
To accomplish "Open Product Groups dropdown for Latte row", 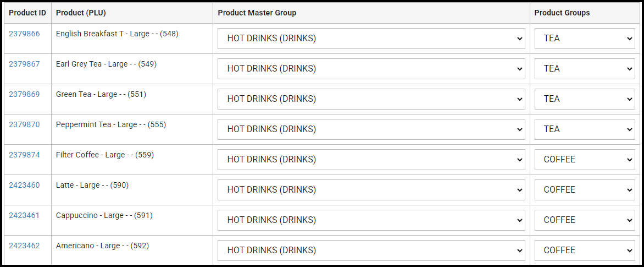I will coord(584,190).
